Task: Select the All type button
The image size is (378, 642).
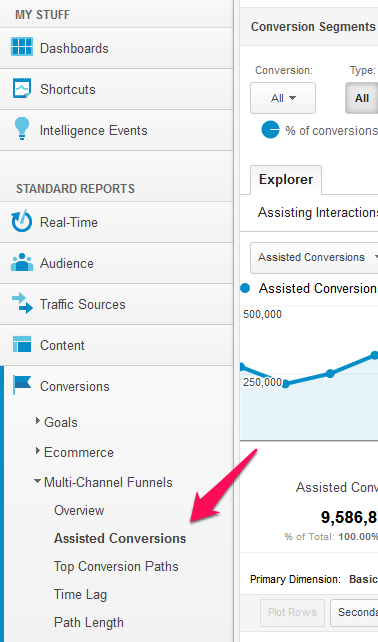Action: (362, 98)
